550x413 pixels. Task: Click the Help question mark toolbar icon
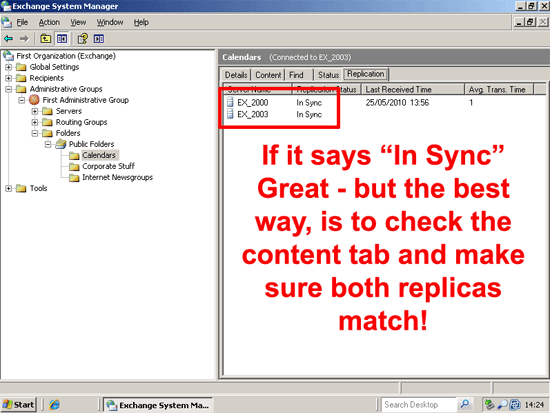tap(83, 39)
